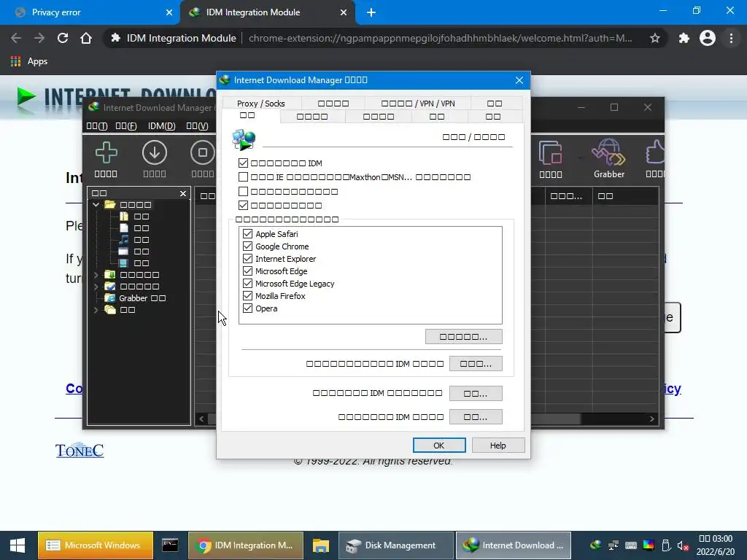
Task: Click the circled square stop icon in IDM toolbar
Action: pos(203,153)
